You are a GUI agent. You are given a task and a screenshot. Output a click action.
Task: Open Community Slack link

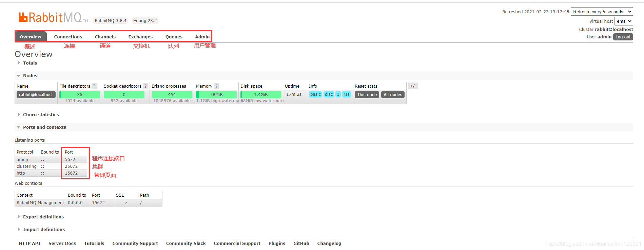click(x=186, y=243)
